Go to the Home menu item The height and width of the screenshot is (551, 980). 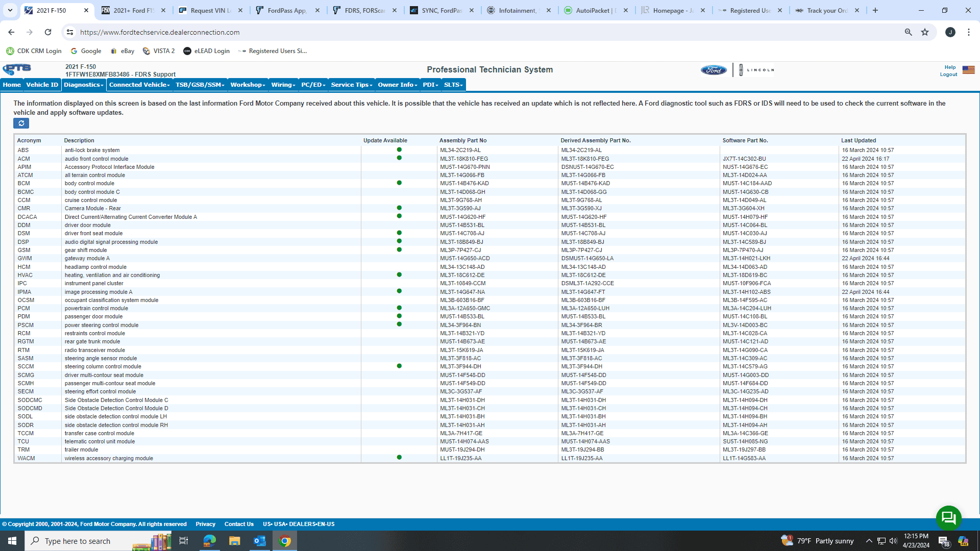click(x=12, y=85)
